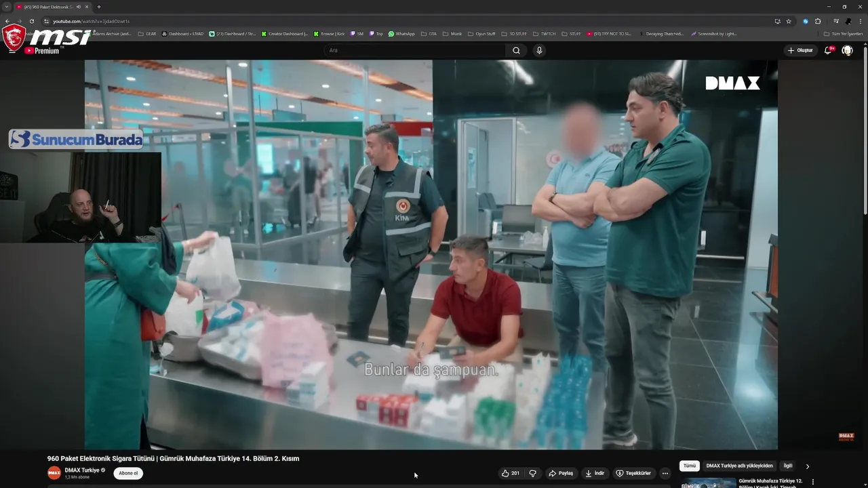The height and width of the screenshot is (488, 868).
Task: Open the YouTube account avatar menu
Action: click(x=847, y=50)
